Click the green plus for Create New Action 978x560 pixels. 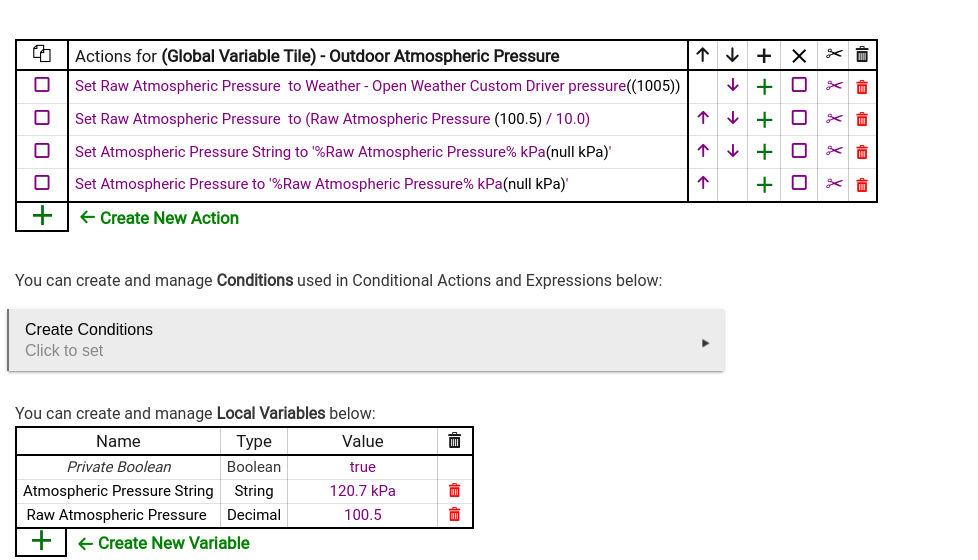[x=42, y=216]
